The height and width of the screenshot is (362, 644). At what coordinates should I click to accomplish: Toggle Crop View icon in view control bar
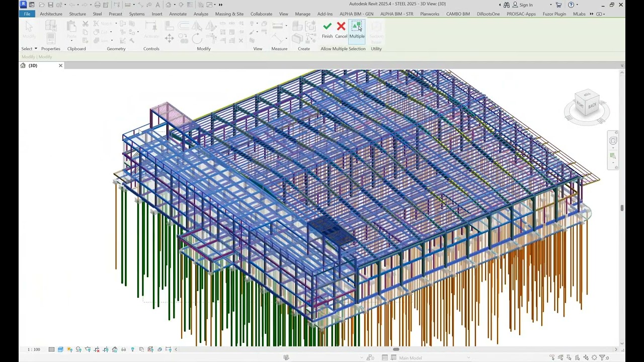97,349
